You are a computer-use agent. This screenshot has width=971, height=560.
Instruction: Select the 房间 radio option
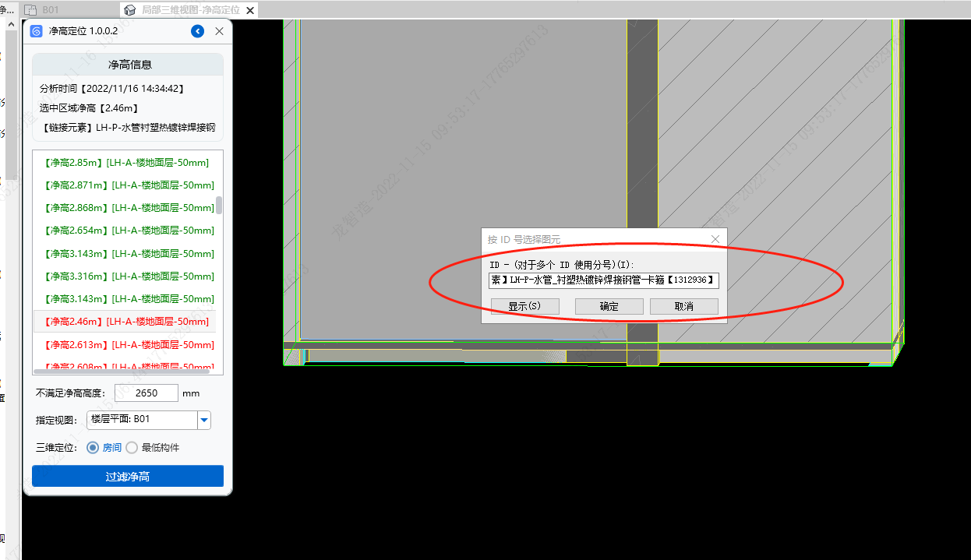click(x=93, y=448)
